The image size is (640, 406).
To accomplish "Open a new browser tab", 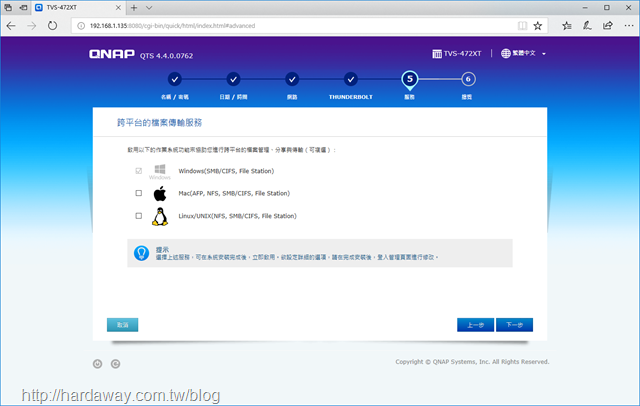I will coord(134,7).
